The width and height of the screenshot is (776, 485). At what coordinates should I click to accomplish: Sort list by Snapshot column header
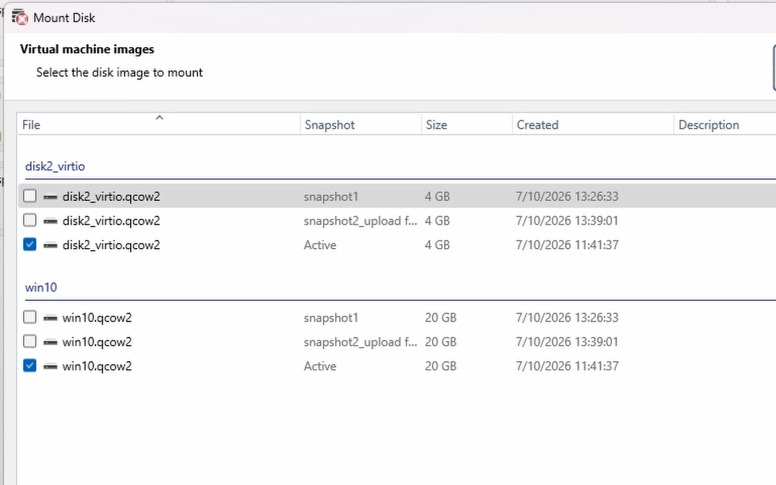(x=361, y=125)
